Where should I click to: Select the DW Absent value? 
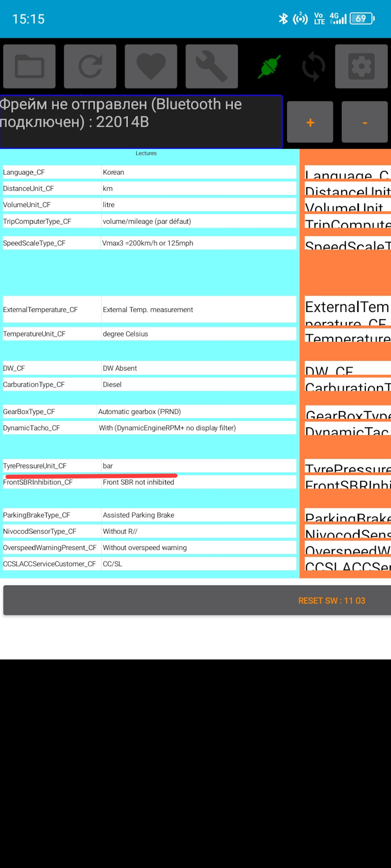pyautogui.click(x=120, y=368)
